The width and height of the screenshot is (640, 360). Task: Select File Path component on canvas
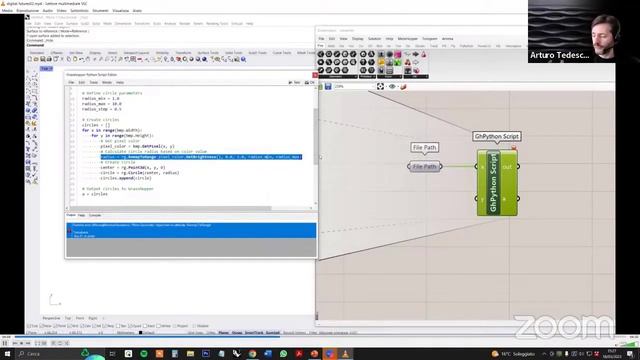click(x=424, y=167)
